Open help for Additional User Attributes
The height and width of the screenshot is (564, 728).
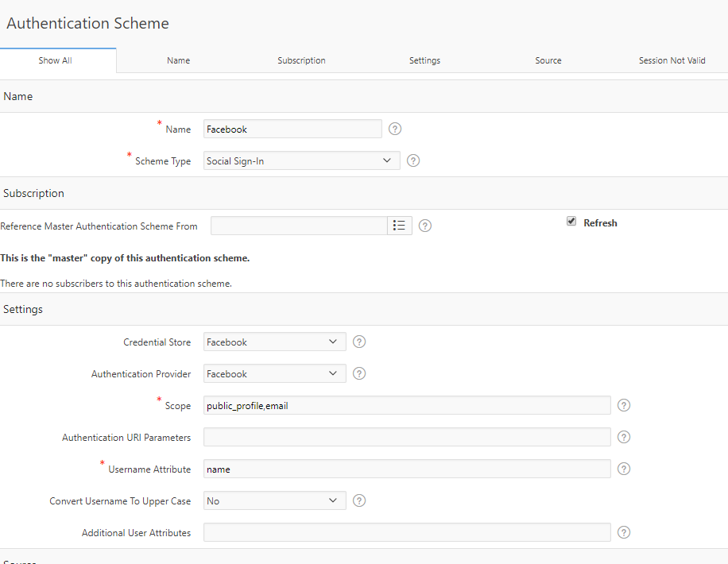[x=624, y=532]
